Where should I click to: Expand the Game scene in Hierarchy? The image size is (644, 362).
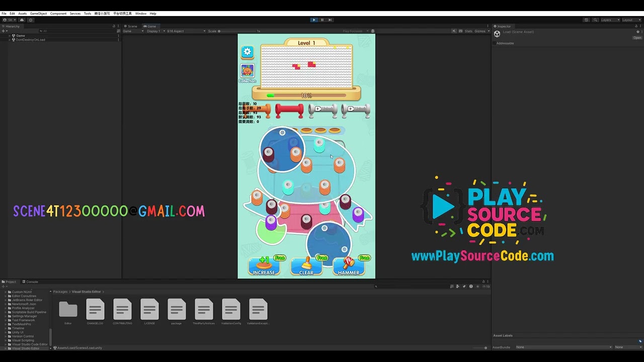tap(9, 36)
